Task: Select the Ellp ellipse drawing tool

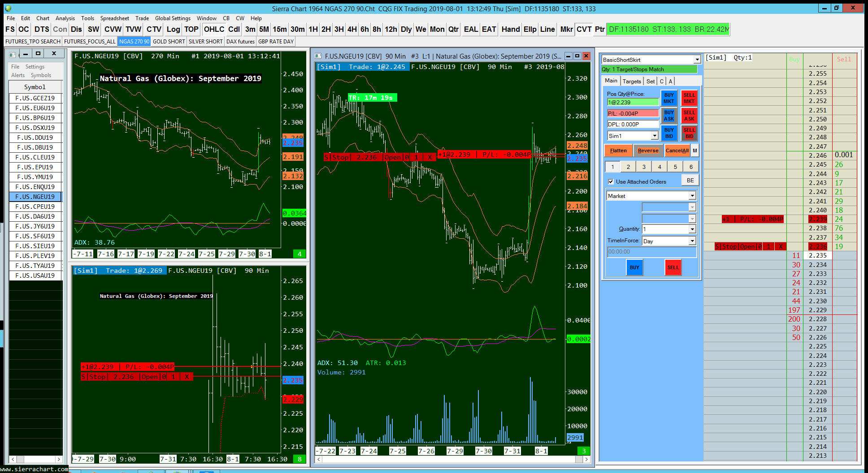Action: [x=530, y=29]
